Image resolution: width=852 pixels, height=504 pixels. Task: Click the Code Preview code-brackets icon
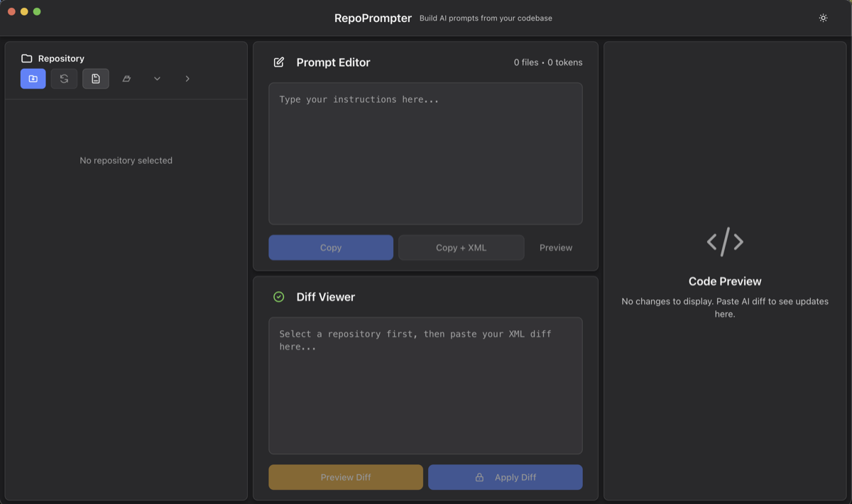click(x=725, y=242)
